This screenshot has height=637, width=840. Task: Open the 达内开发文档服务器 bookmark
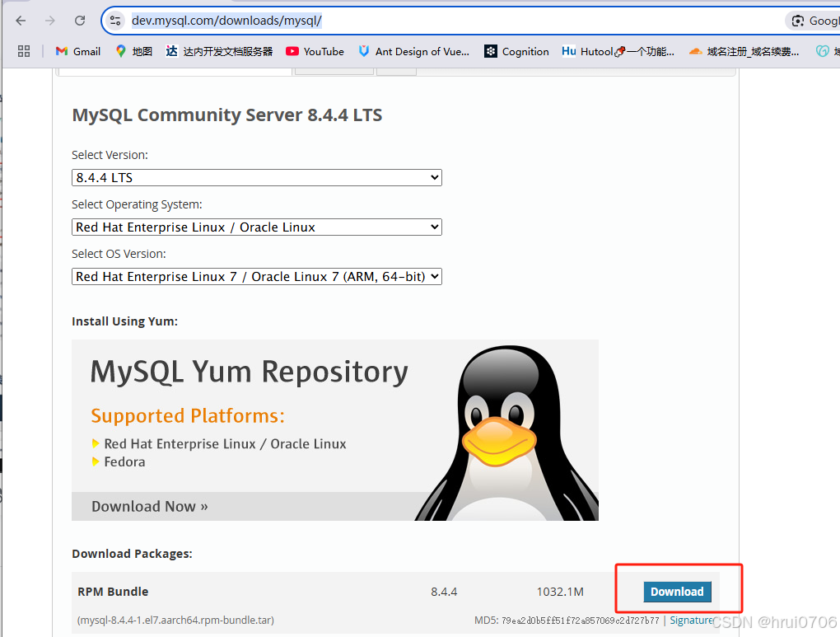(x=220, y=51)
